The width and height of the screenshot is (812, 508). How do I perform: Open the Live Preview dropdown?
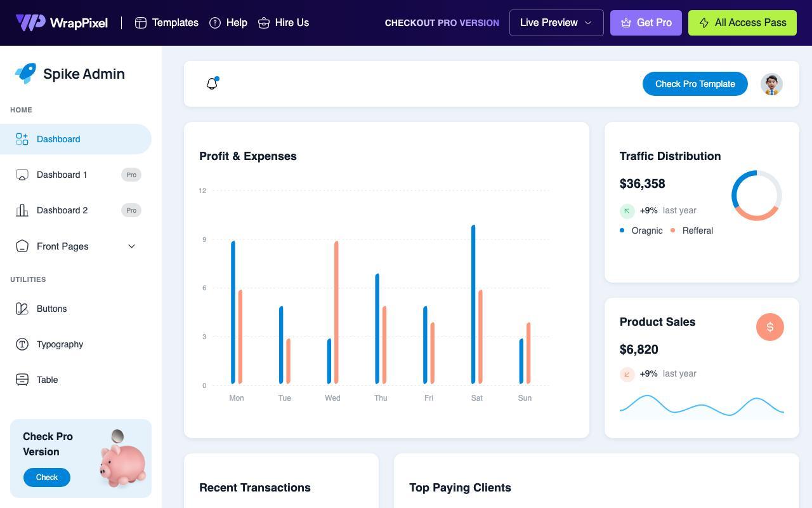(x=556, y=23)
